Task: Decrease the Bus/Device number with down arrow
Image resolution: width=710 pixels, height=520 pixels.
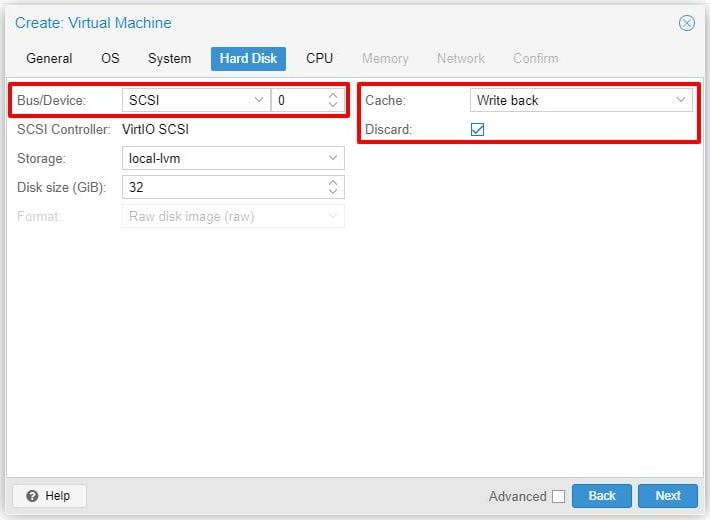Action: (333, 105)
